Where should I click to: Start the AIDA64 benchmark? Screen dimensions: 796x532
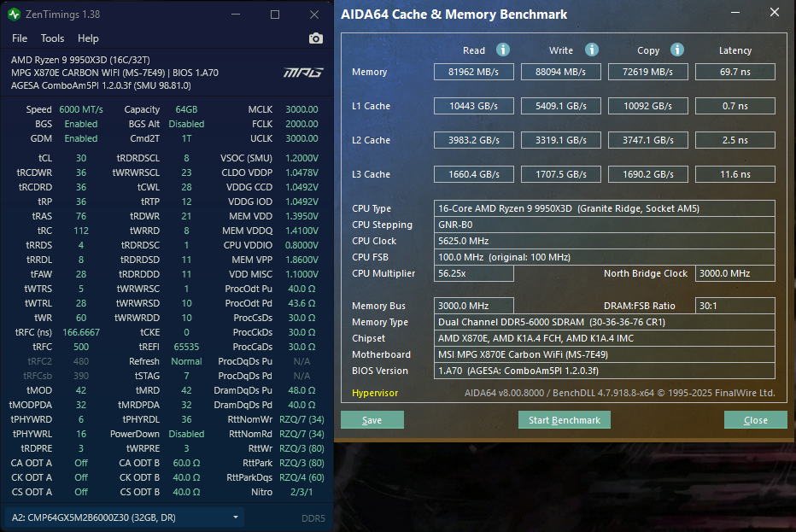pos(564,420)
